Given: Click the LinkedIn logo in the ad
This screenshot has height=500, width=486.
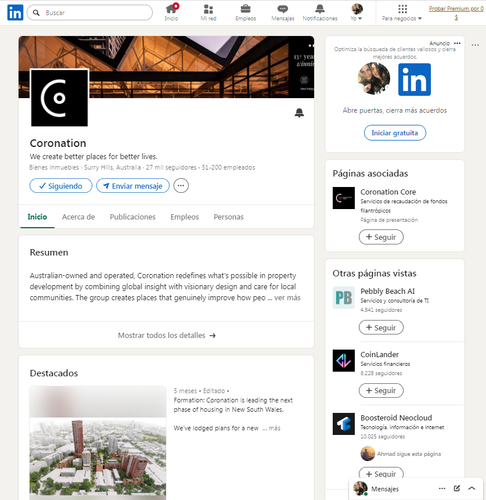Looking at the screenshot, I should pyautogui.click(x=414, y=80).
